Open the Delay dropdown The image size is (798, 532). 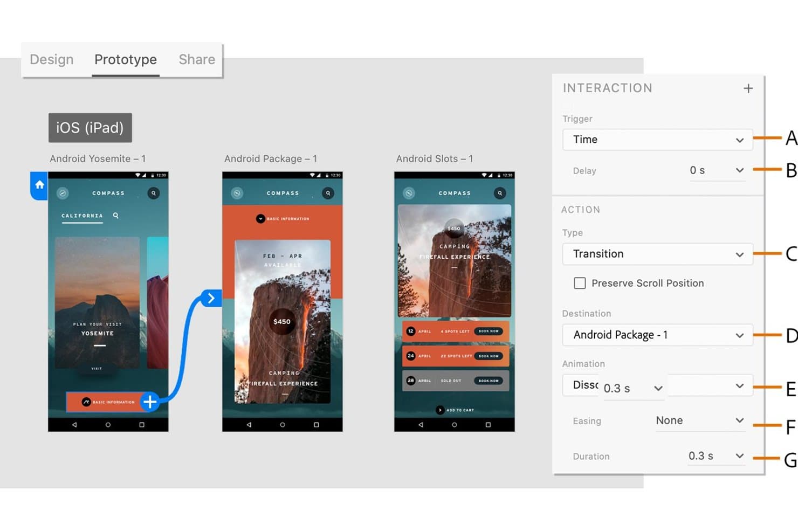click(x=718, y=170)
